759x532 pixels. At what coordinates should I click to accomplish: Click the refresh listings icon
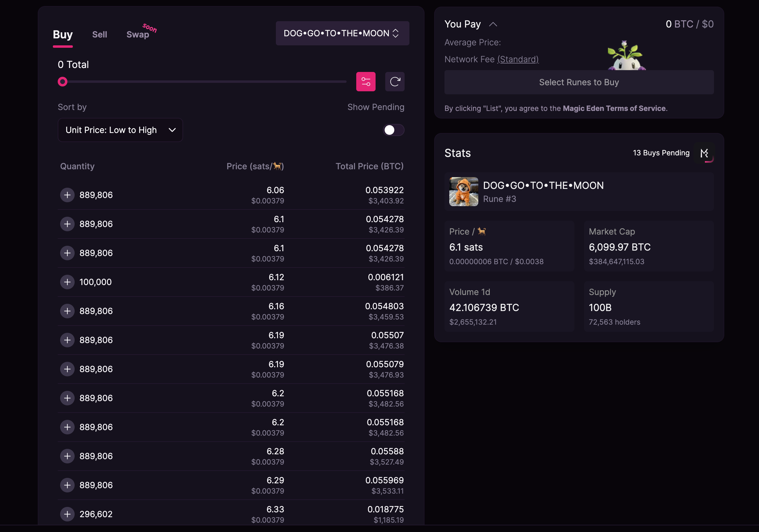pyautogui.click(x=395, y=81)
